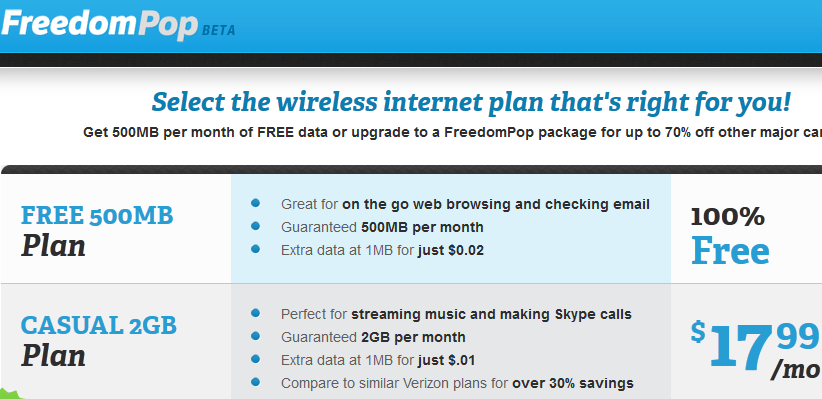Screen dimensions: 822x399
Task: Click bullet next to Guaranteed 2GB per month
Action: 255,336
